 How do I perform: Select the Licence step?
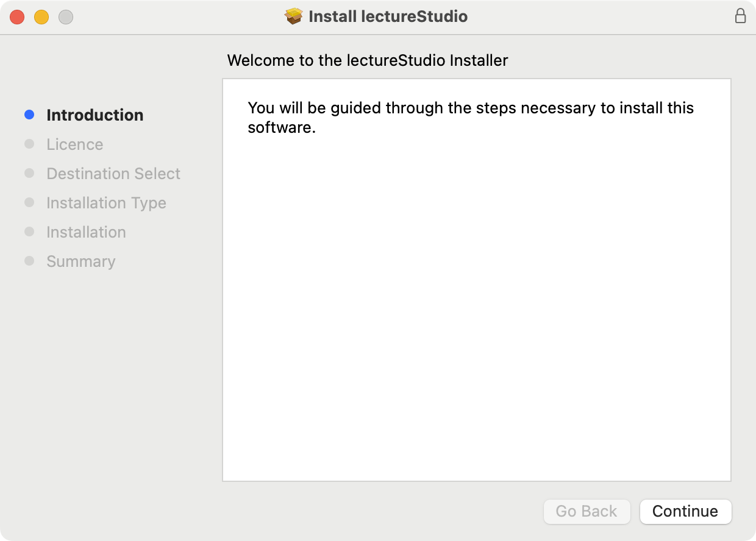74,144
